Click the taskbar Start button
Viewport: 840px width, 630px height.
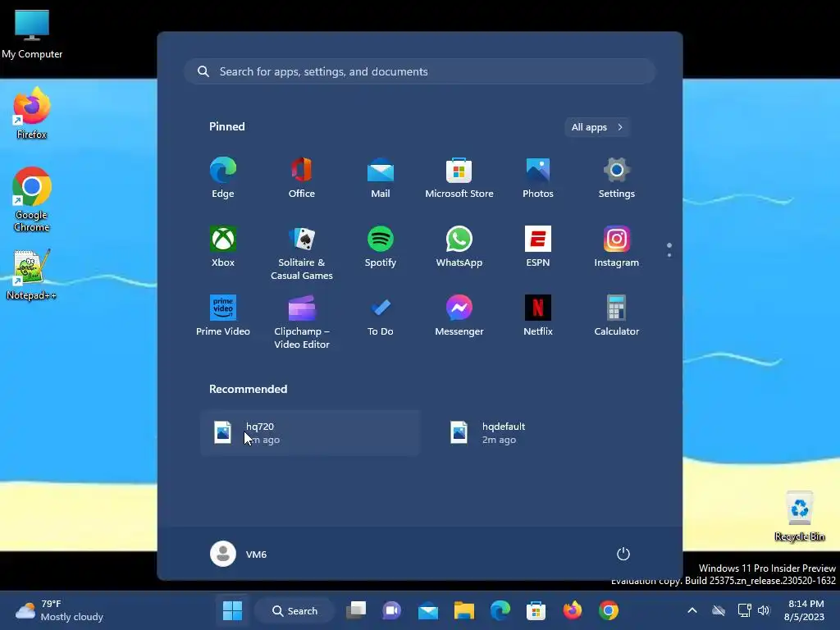click(x=232, y=610)
